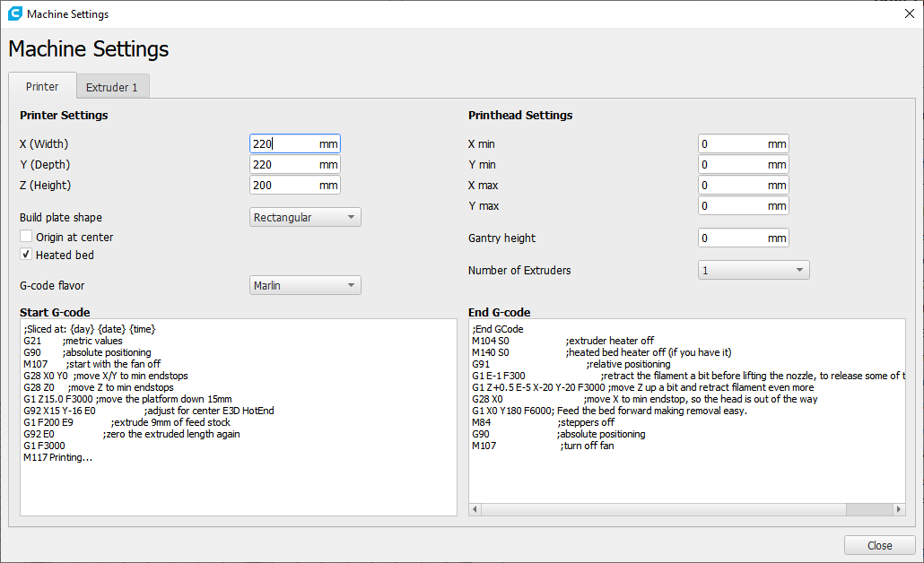Click the Gantry height field
This screenshot has height=563, width=924.
743,237
